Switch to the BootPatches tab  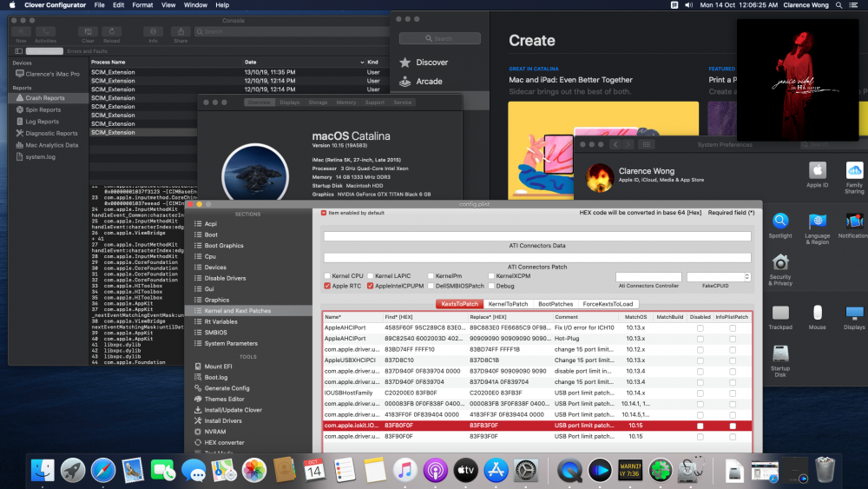click(556, 304)
